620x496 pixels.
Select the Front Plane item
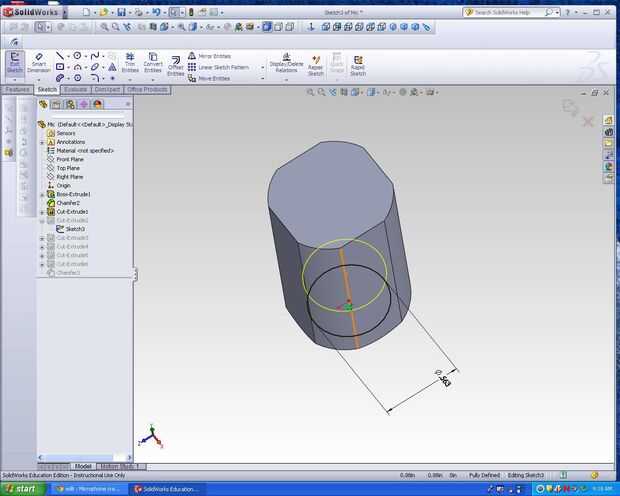pos(70,159)
